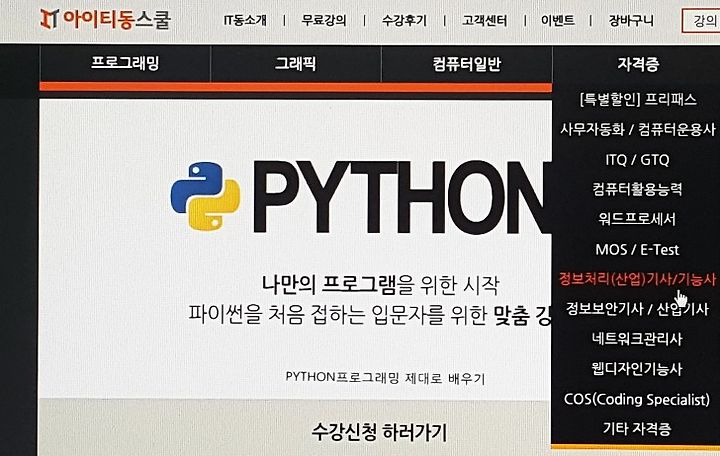This screenshot has height=456, width=720.
Task: Open the MOS / E-Test entry
Action: (637, 249)
